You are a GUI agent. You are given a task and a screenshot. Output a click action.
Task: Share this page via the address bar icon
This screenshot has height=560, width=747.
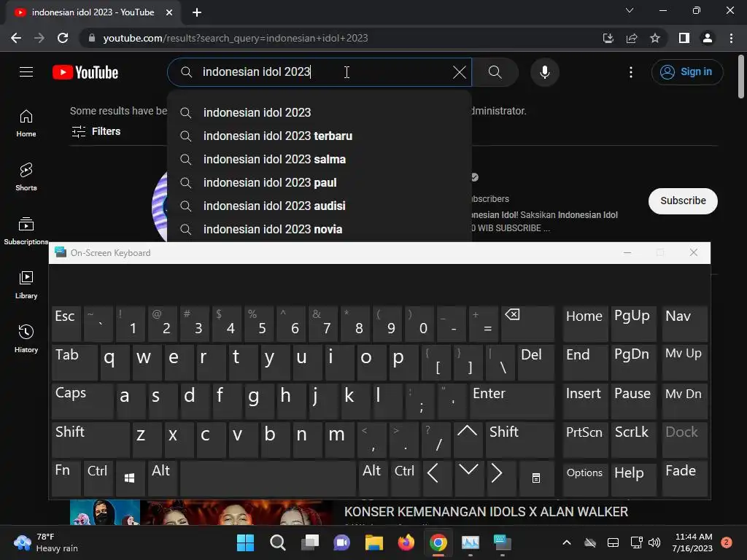click(x=632, y=38)
